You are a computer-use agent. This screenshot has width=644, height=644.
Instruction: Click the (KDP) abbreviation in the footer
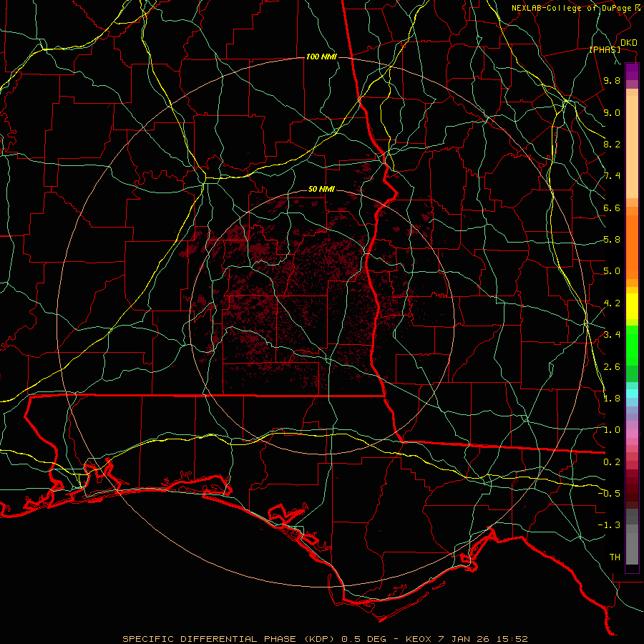pos(318,639)
